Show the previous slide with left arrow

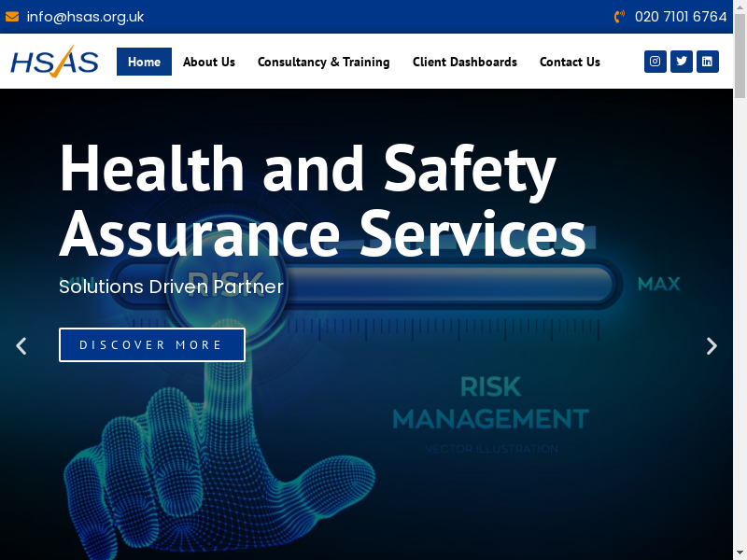pyautogui.click(x=21, y=346)
